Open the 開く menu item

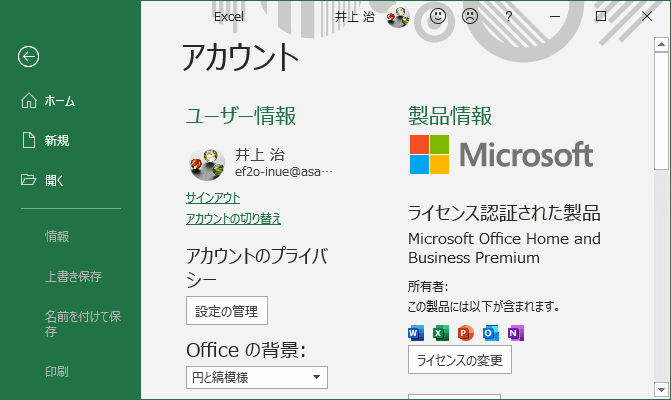point(54,180)
